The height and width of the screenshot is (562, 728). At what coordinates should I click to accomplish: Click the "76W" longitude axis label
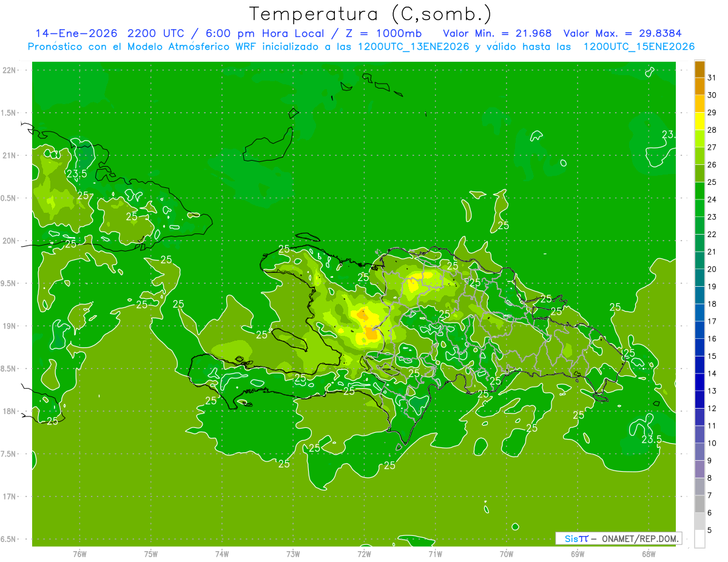tap(79, 554)
